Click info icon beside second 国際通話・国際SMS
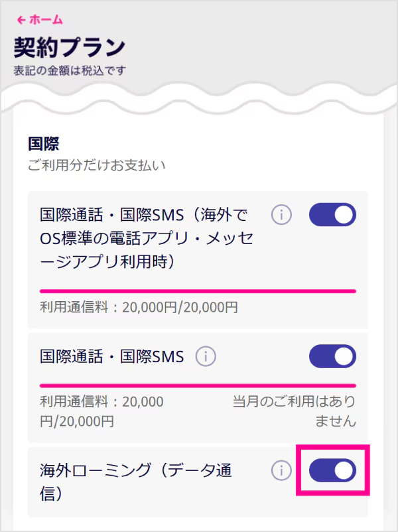The height and width of the screenshot is (532, 398). (206, 357)
